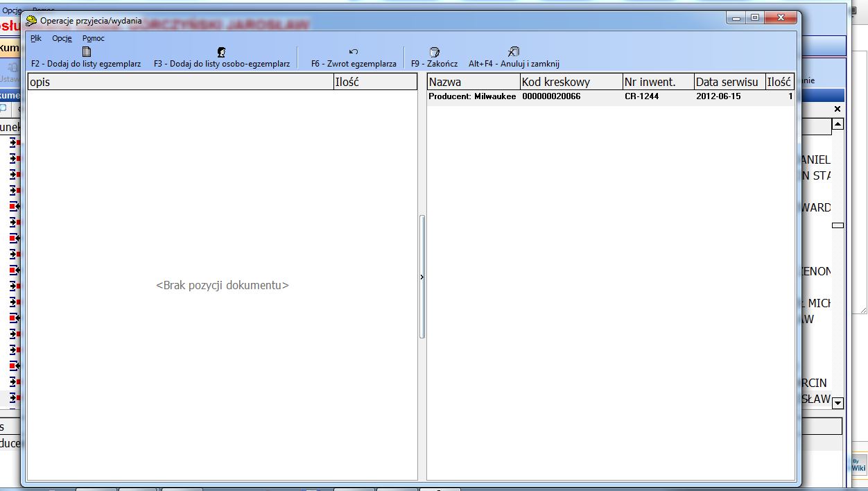Click the scroll-down arrow in the background window

pyautogui.click(x=837, y=402)
